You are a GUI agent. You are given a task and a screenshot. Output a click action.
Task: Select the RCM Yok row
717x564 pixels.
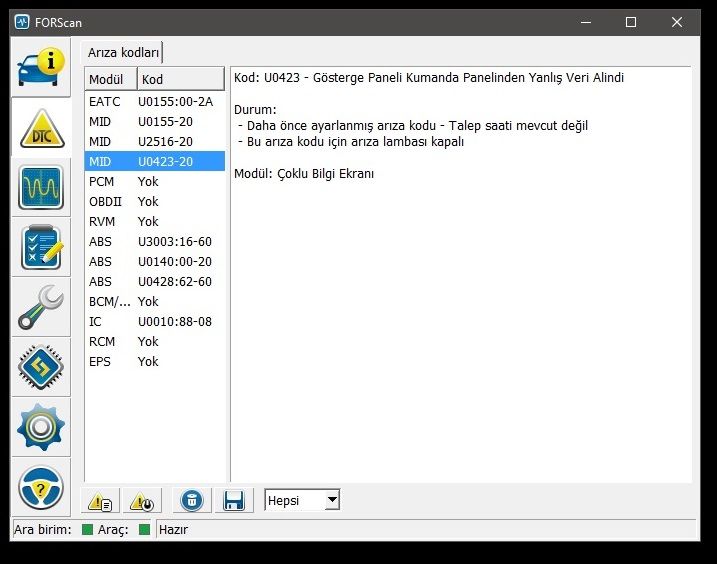pos(155,342)
